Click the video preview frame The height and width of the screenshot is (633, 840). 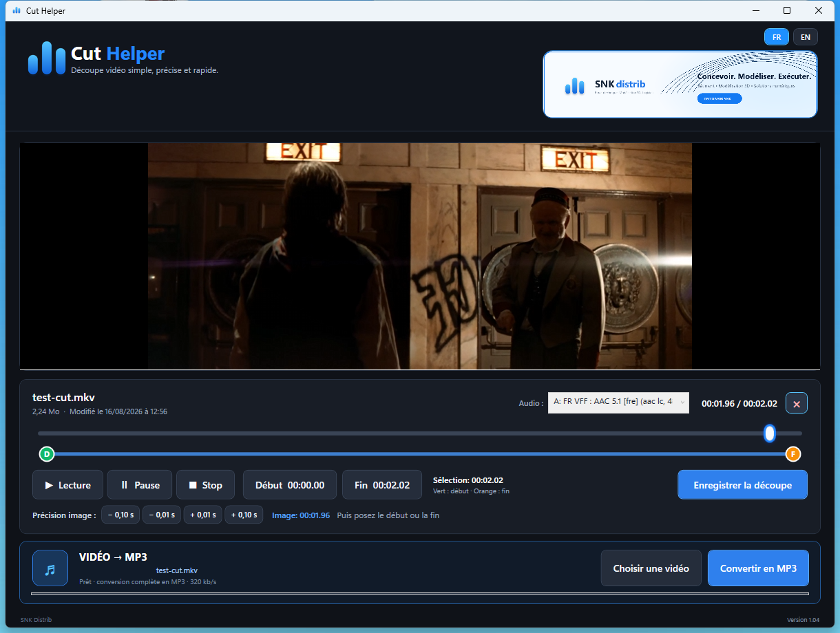click(420, 256)
